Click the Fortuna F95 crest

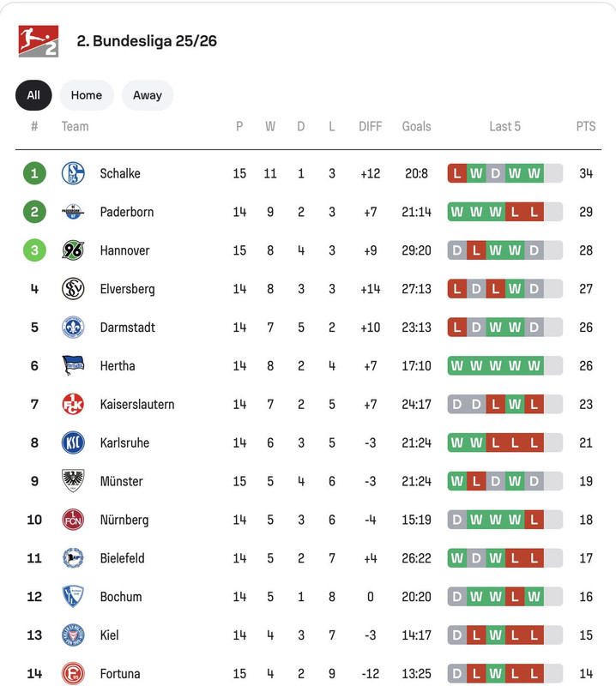click(73, 674)
